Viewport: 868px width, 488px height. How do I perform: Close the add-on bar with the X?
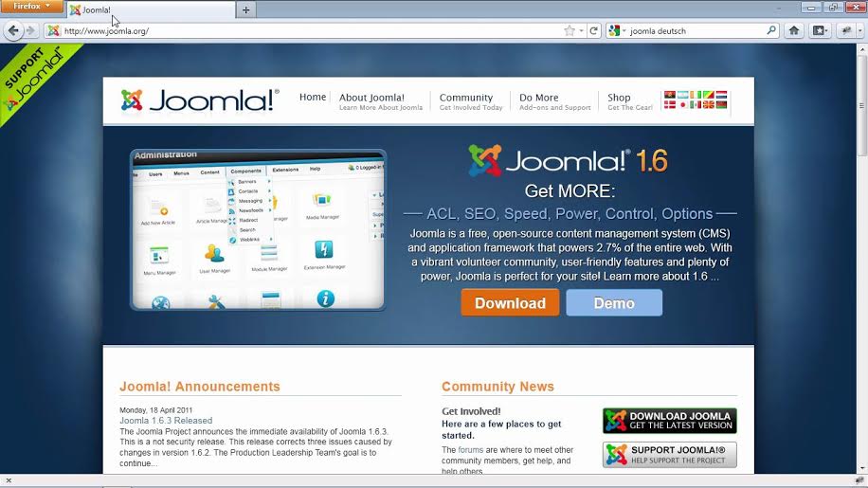click(x=9, y=480)
